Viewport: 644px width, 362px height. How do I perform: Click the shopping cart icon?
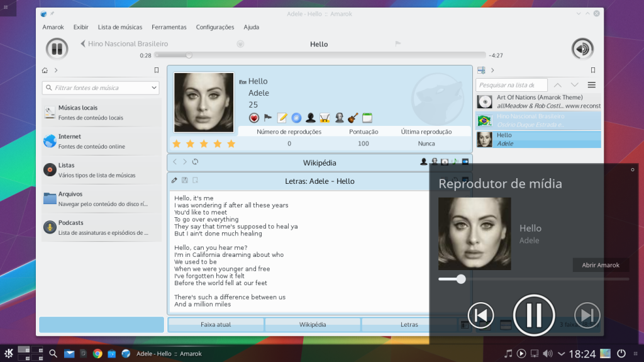pyautogui.click(x=325, y=118)
